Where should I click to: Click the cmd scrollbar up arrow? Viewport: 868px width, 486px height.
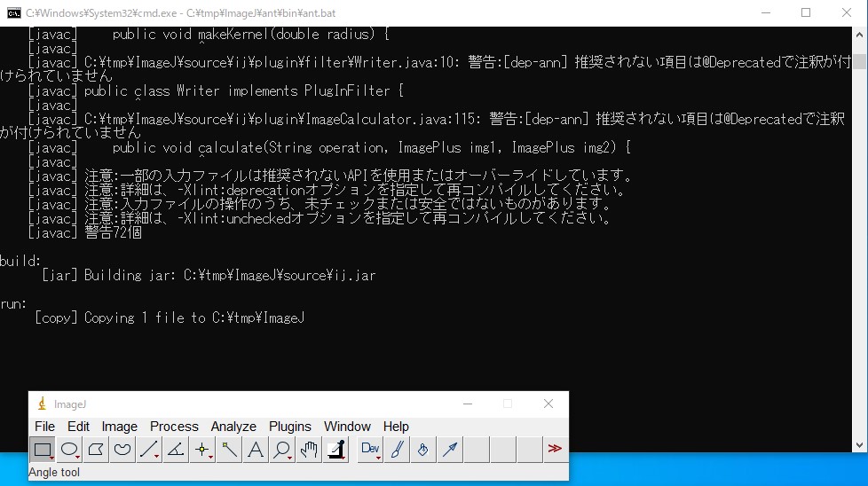click(859, 35)
